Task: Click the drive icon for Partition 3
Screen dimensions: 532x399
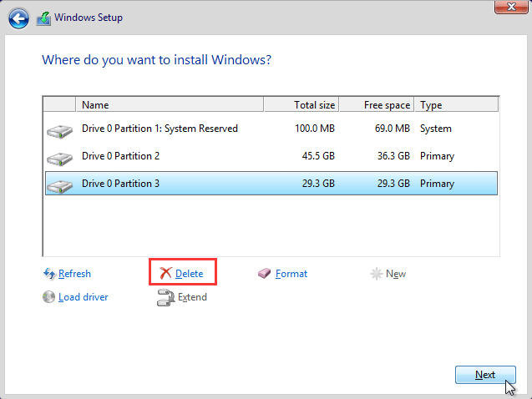Action: click(x=60, y=186)
